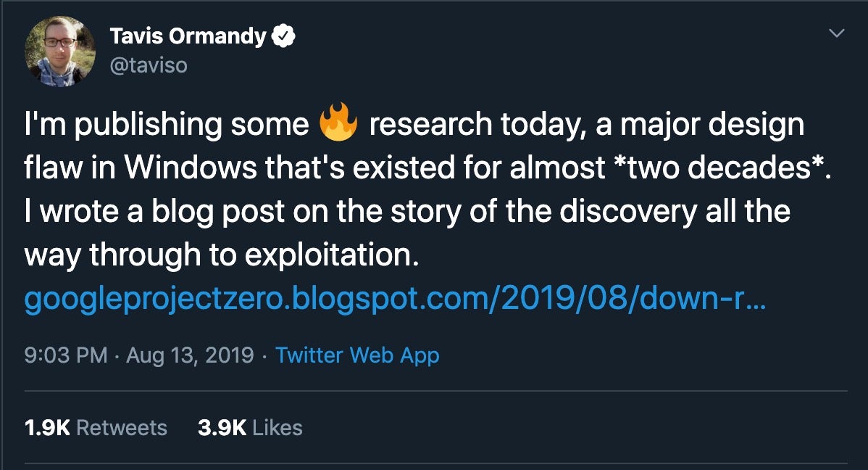Click the fire emoji in the tweet
Viewport: 868px width, 470px height.
338,125
